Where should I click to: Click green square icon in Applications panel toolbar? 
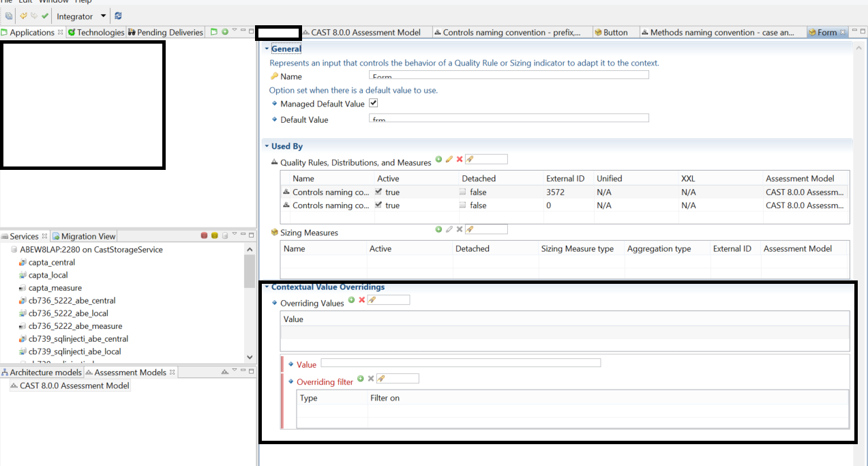(x=214, y=31)
